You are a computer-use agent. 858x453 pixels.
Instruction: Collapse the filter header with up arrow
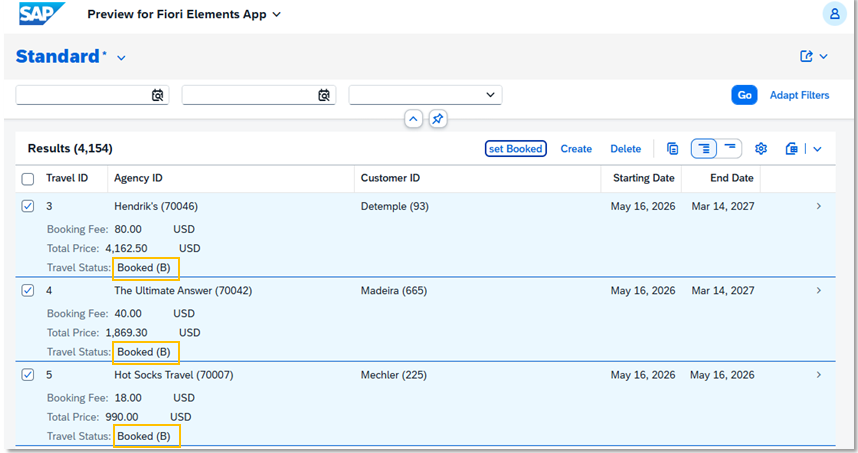[413, 119]
